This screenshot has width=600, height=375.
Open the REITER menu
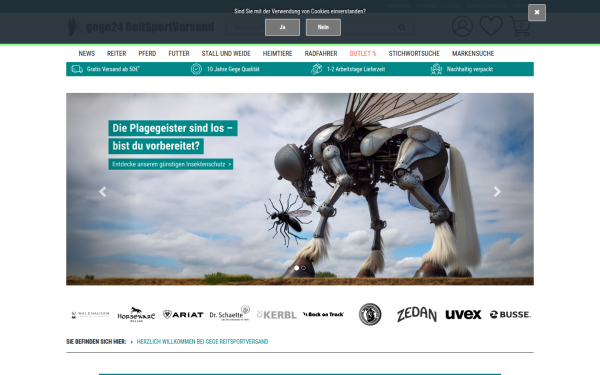point(116,54)
